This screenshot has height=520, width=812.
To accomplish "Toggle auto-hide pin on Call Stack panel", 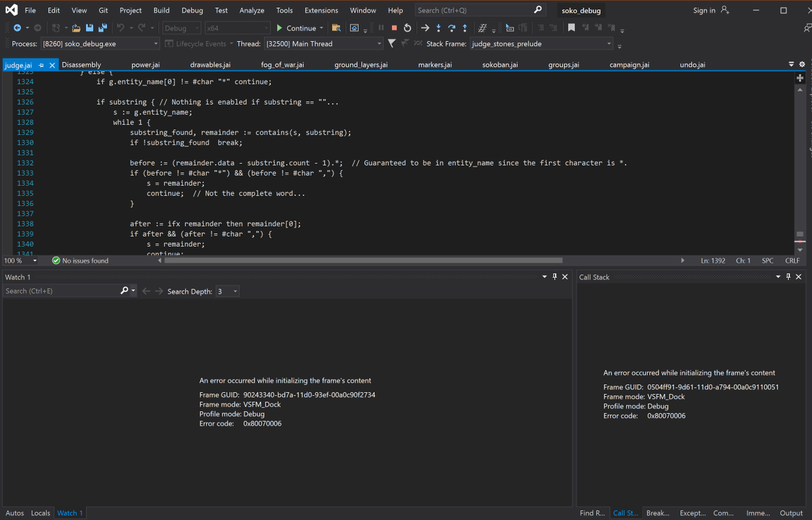I will (x=788, y=277).
